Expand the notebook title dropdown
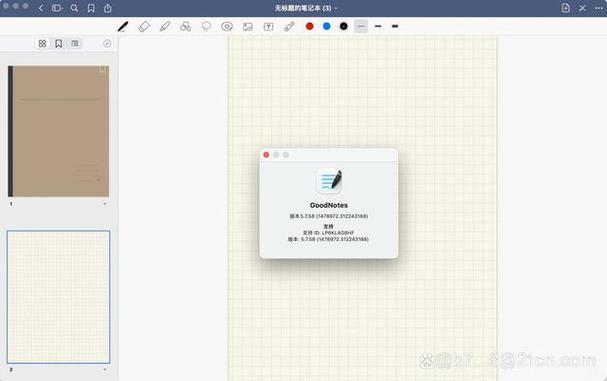This screenshot has width=607, height=381. (336, 8)
